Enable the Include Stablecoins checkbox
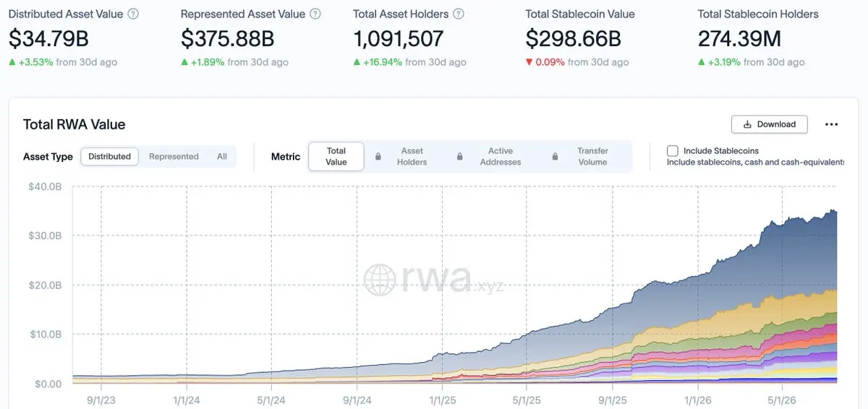 click(x=672, y=150)
